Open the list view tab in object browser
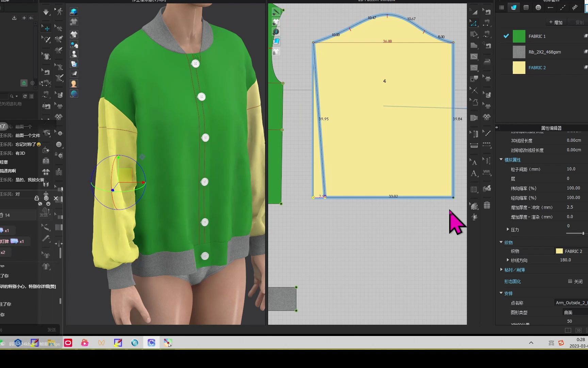 [x=501, y=7]
